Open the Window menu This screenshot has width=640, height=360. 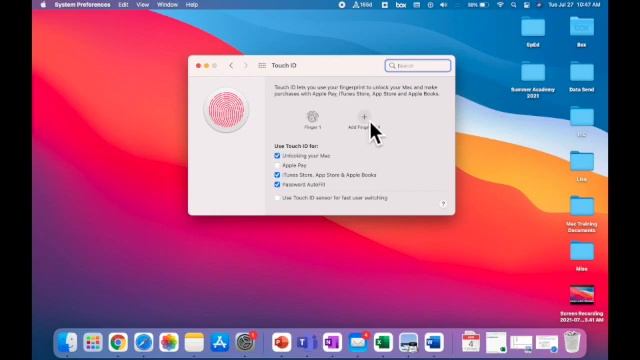point(167,5)
